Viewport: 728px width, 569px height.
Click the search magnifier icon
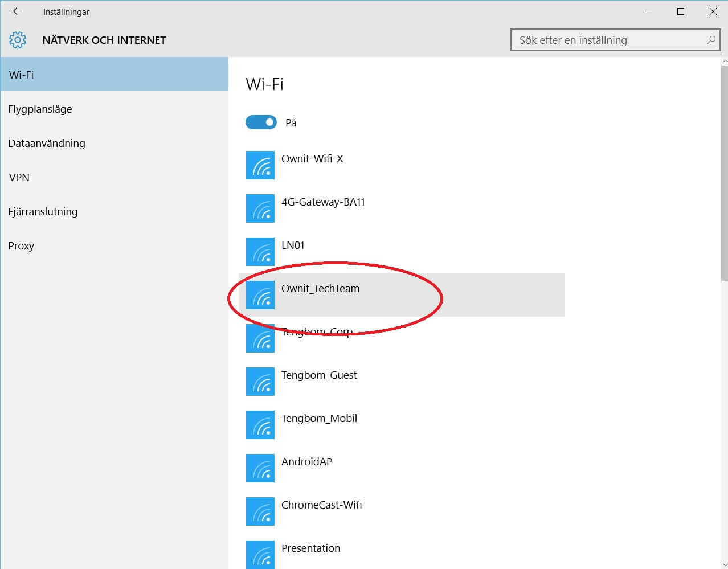[x=711, y=40]
